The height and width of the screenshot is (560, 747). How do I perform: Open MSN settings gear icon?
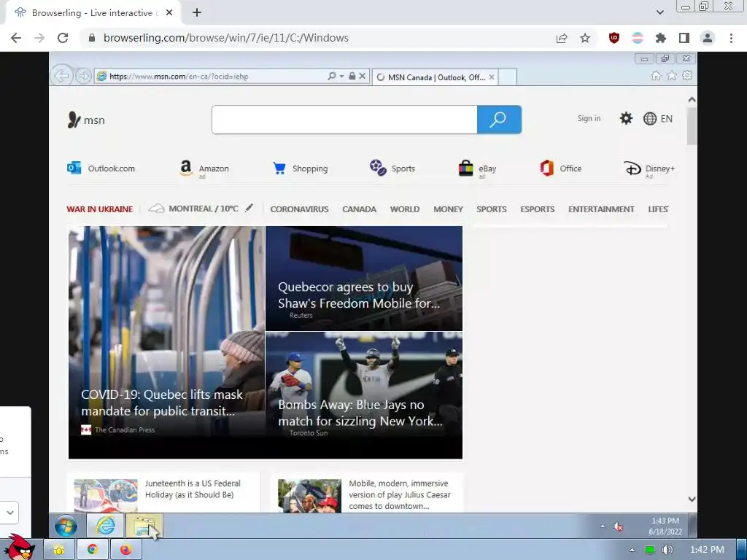coord(626,119)
